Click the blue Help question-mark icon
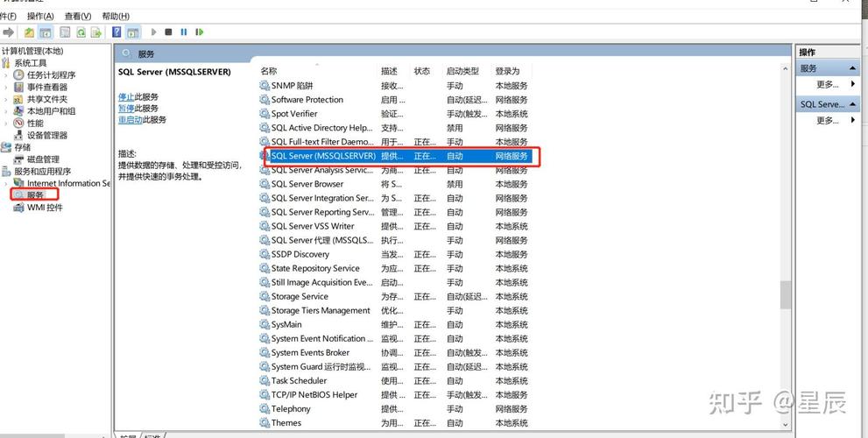Viewport: 868px width, 438px height. (x=116, y=32)
